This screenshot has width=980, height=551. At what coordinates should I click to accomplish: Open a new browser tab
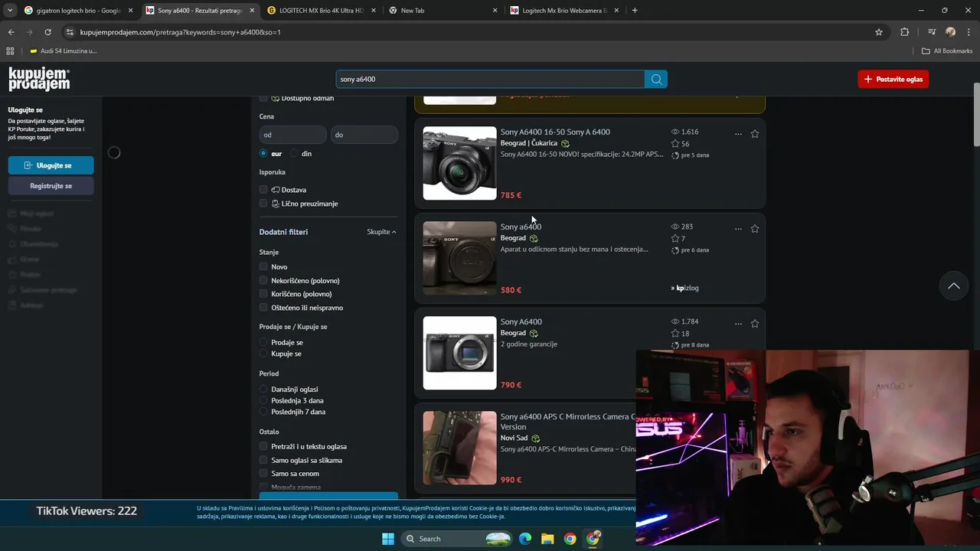click(635, 11)
